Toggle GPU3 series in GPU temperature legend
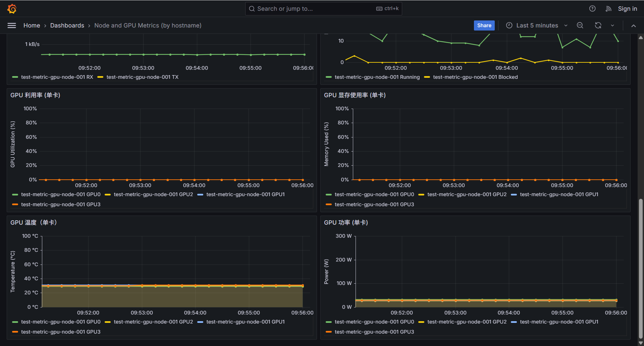The width and height of the screenshot is (644, 346). click(60, 332)
